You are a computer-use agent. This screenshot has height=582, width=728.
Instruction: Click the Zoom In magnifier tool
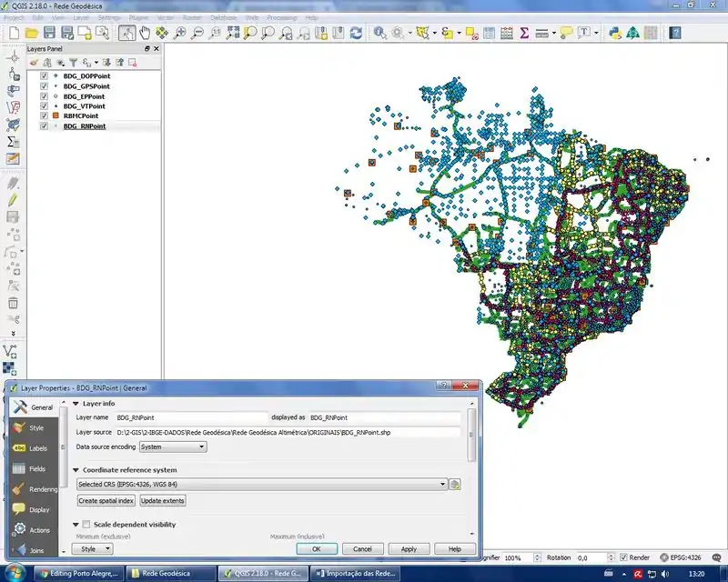tap(180, 33)
